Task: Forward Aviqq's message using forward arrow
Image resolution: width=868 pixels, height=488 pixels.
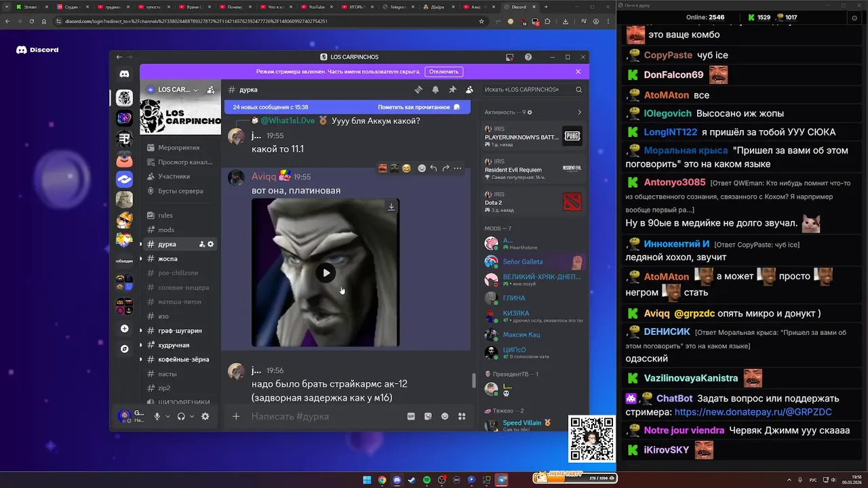Action: point(446,168)
